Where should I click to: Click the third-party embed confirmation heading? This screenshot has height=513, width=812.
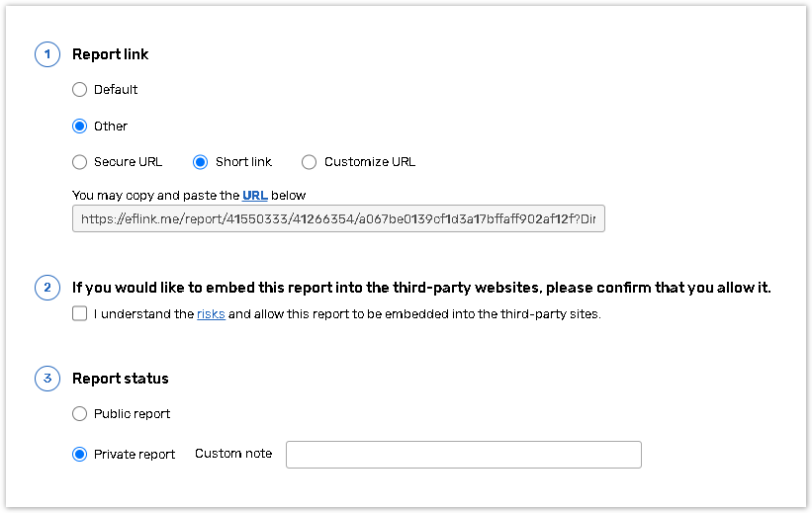[x=421, y=289]
